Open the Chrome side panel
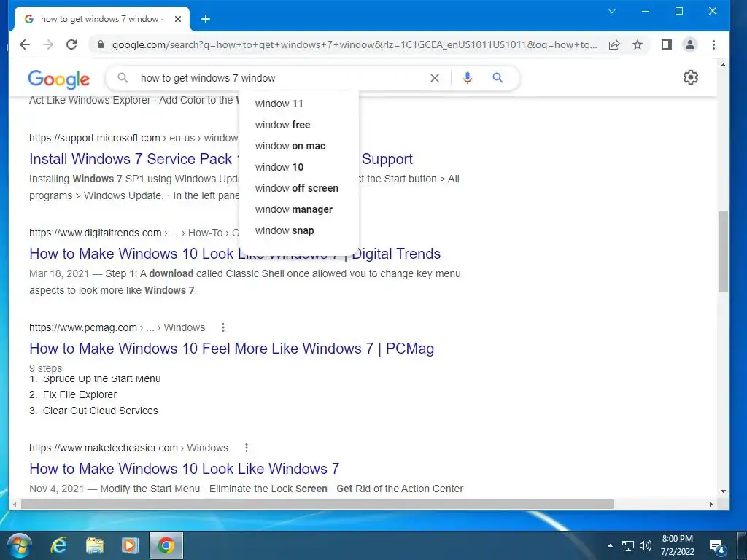The image size is (747, 560). click(667, 44)
